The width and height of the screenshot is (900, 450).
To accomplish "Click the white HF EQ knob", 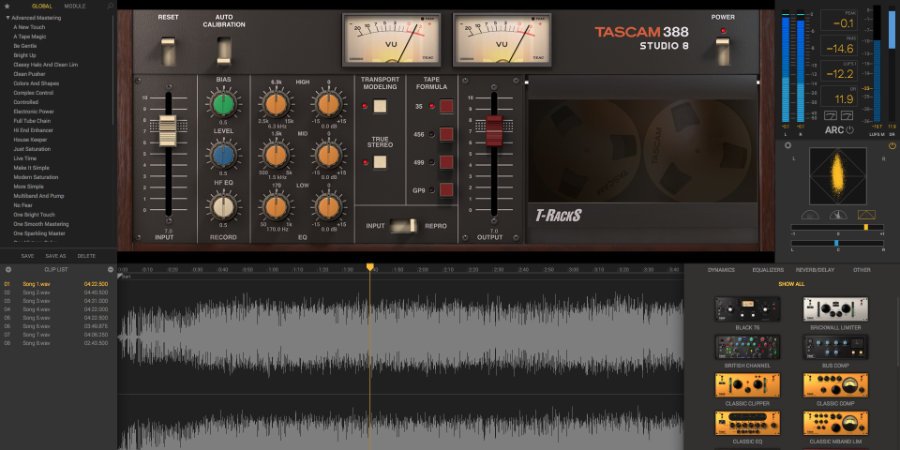I will (x=223, y=207).
